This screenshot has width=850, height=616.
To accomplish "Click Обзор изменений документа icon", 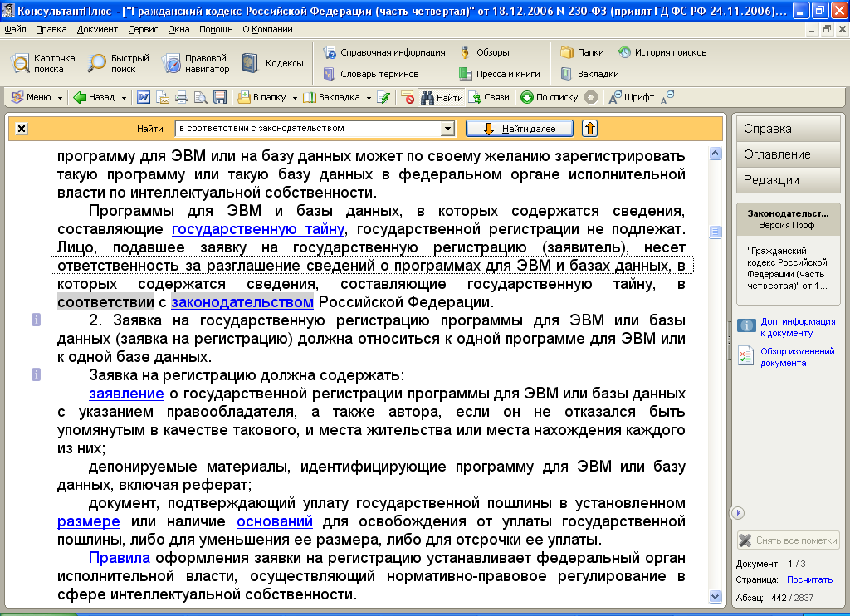I will pos(746,356).
